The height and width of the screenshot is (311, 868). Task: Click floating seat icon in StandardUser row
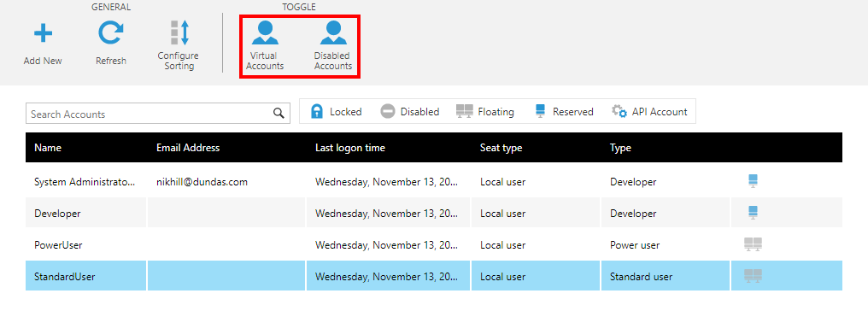tap(754, 276)
